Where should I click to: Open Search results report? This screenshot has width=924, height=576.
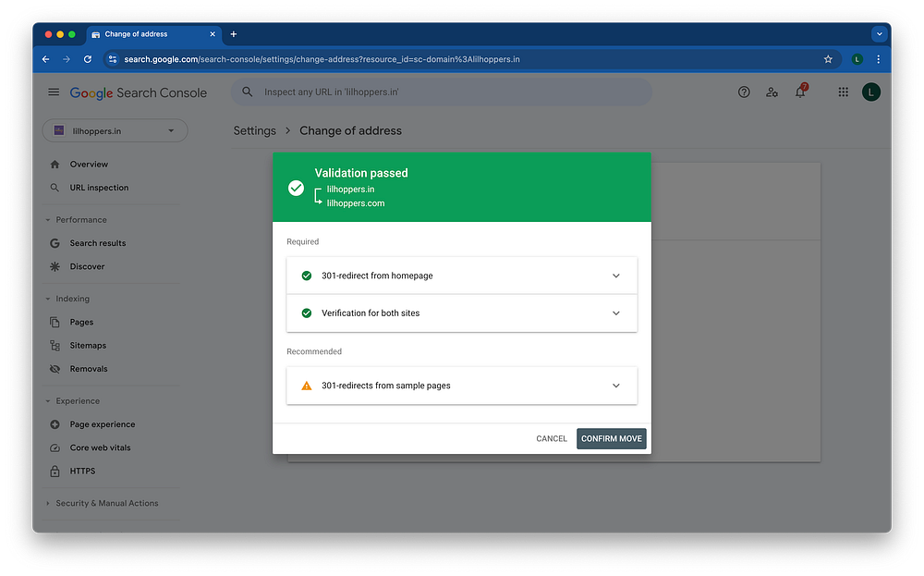[98, 243]
